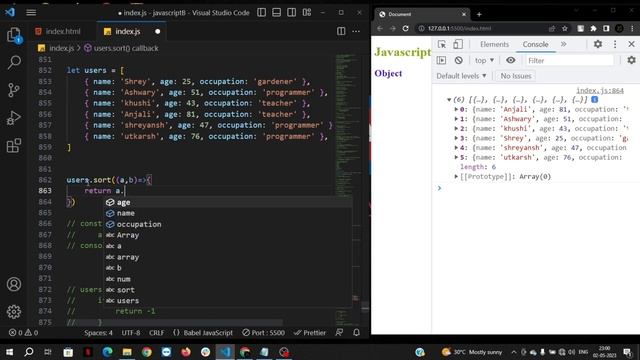Open the Customize Layout button

[x=307, y=13]
